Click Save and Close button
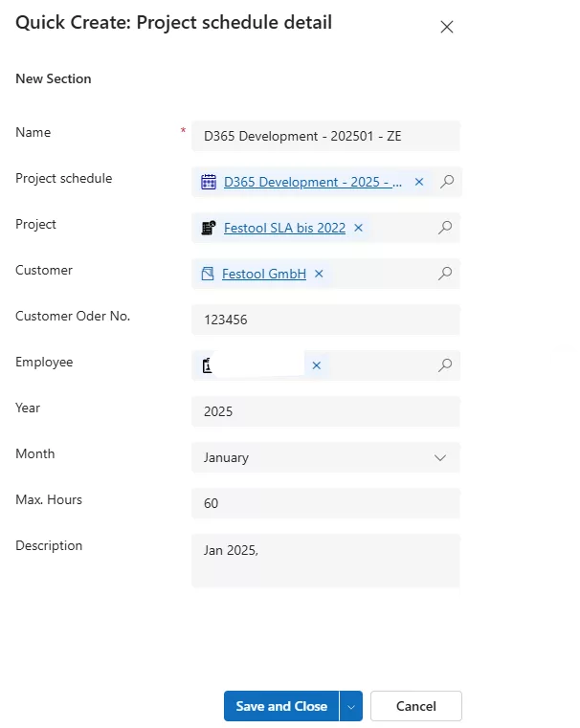 pyautogui.click(x=281, y=706)
